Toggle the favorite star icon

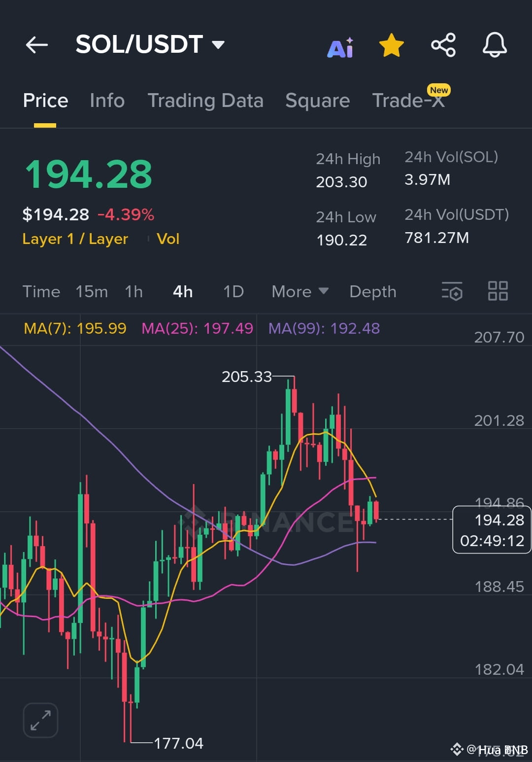click(392, 45)
